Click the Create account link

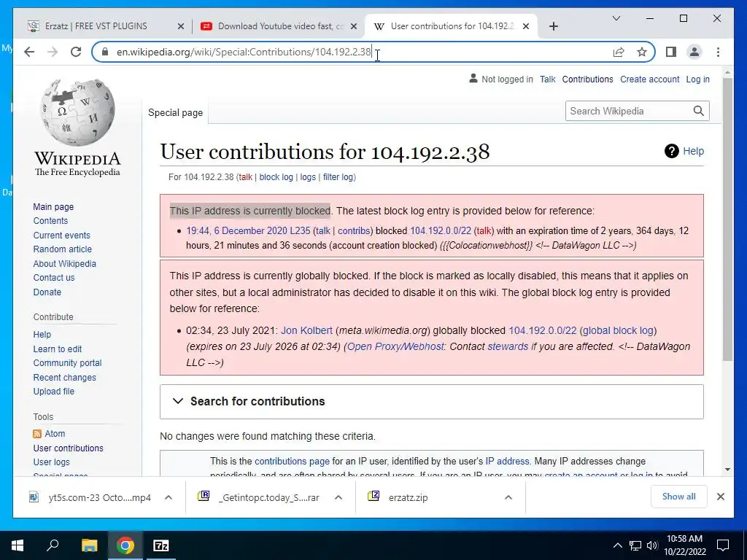click(x=649, y=79)
